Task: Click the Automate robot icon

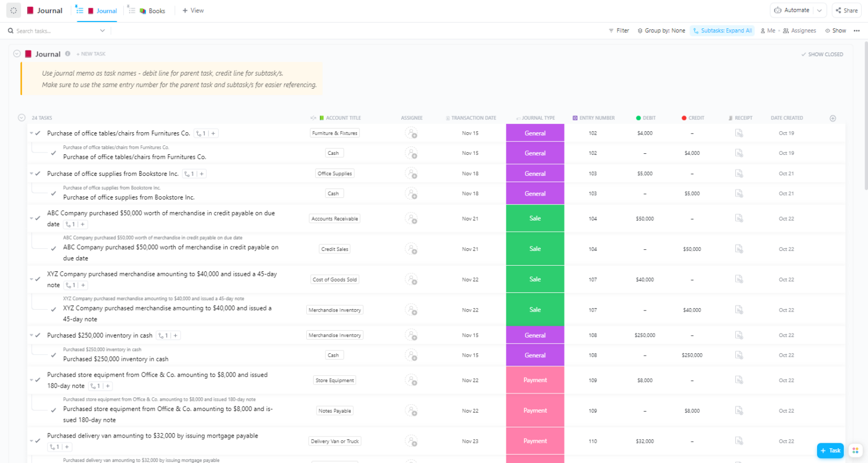Action: pos(778,10)
